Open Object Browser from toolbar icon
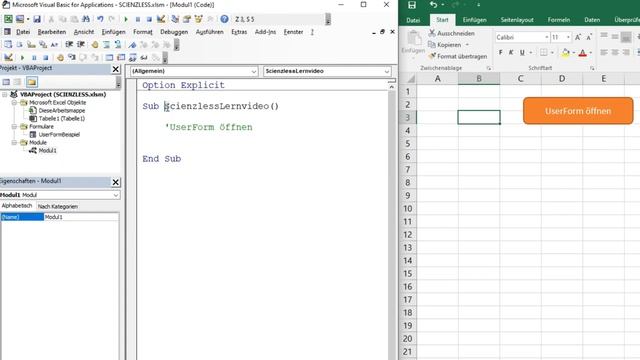This screenshot has height=360, width=640. (x=199, y=19)
